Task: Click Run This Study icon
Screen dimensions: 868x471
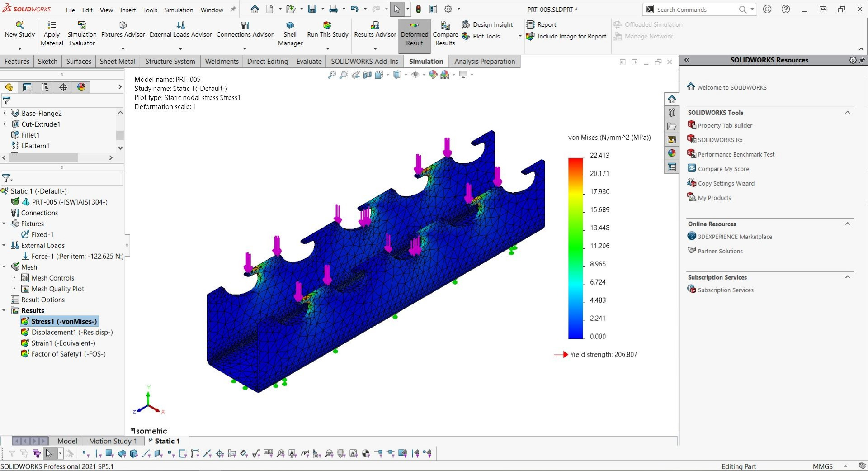Action: [327, 25]
